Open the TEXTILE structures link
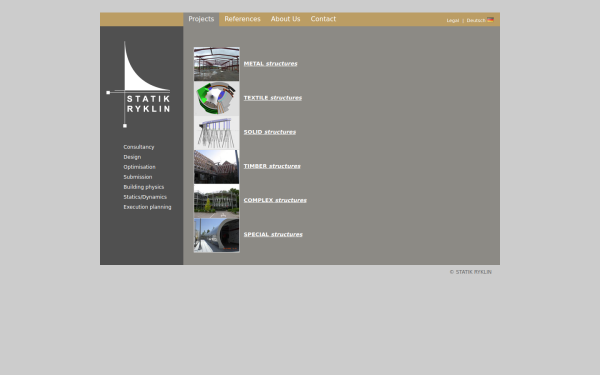This screenshot has height=375, width=600. 272,98
